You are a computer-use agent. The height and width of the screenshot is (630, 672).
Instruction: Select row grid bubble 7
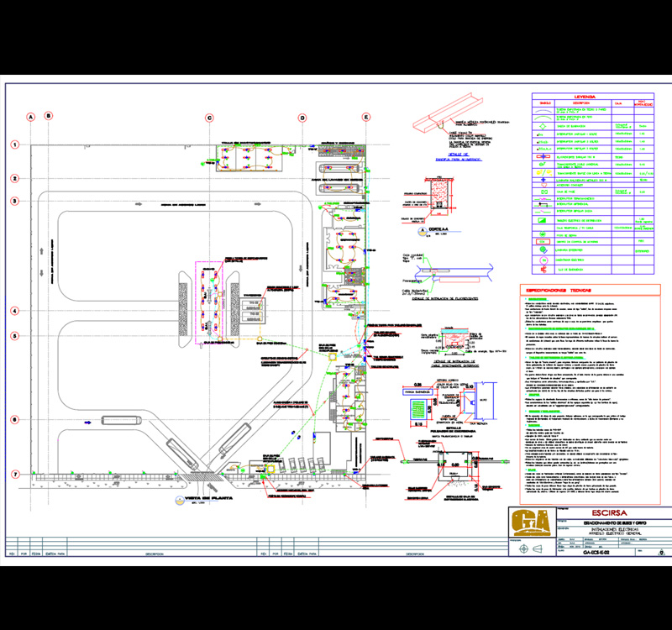14,474
